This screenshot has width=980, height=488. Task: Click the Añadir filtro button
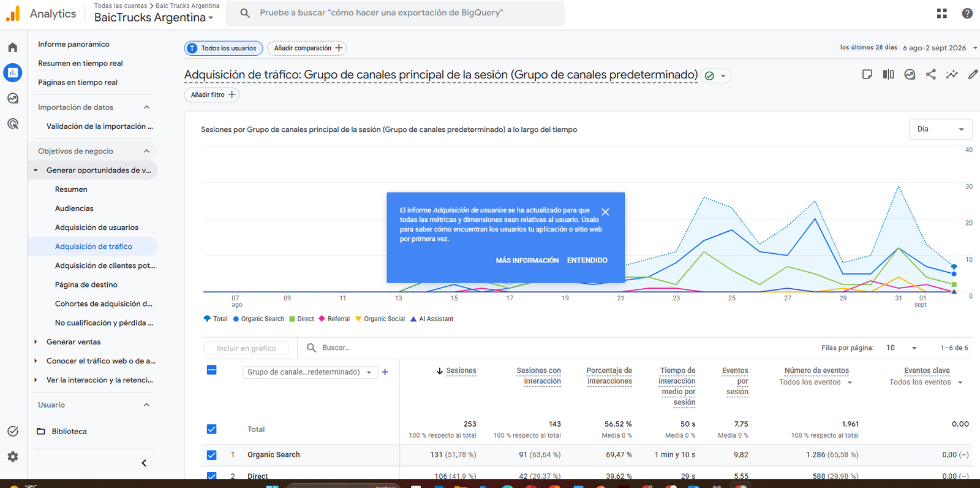(212, 95)
